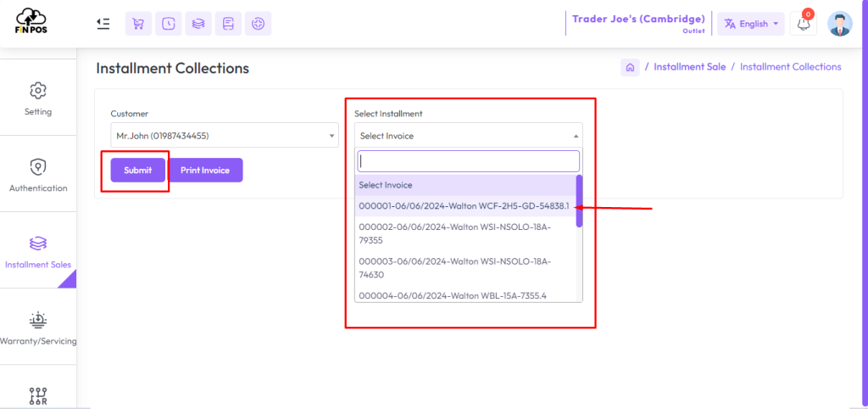Select invoice 000002 Walton WSI-NSOLO-18A-79355
The height and width of the screenshot is (409, 868).
(x=465, y=234)
